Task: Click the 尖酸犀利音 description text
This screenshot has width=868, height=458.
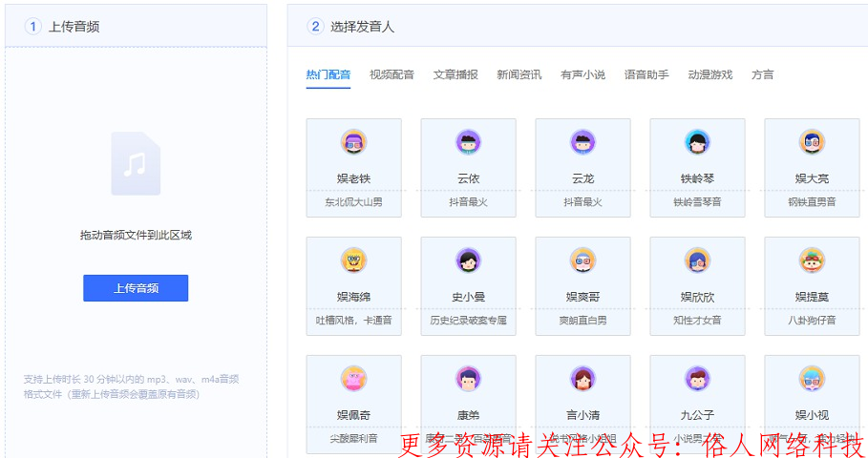Action: point(353,439)
